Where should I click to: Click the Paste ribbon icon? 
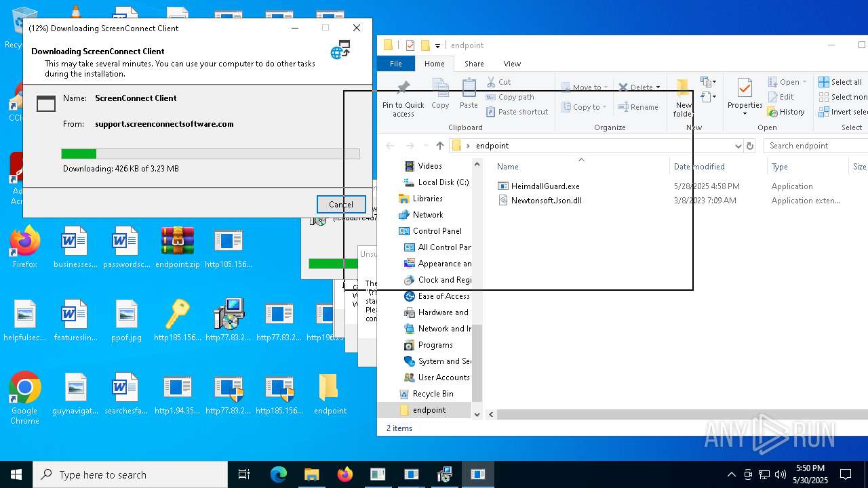[x=469, y=89]
